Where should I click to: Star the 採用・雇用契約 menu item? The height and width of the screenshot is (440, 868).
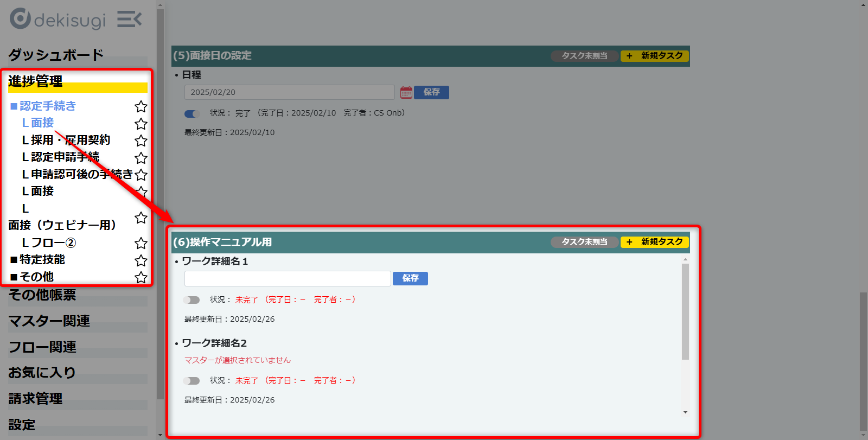coord(141,141)
